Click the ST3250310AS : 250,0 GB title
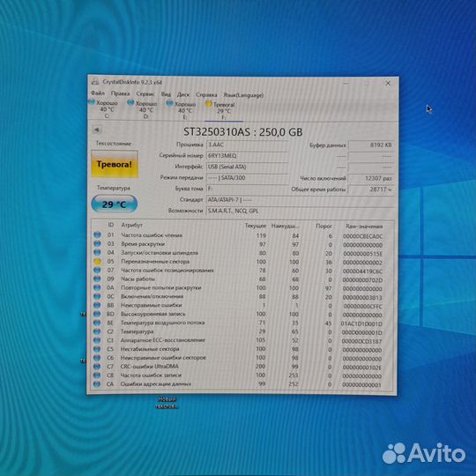The height and width of the screenshot is (476, 476). tap(243, 132)
